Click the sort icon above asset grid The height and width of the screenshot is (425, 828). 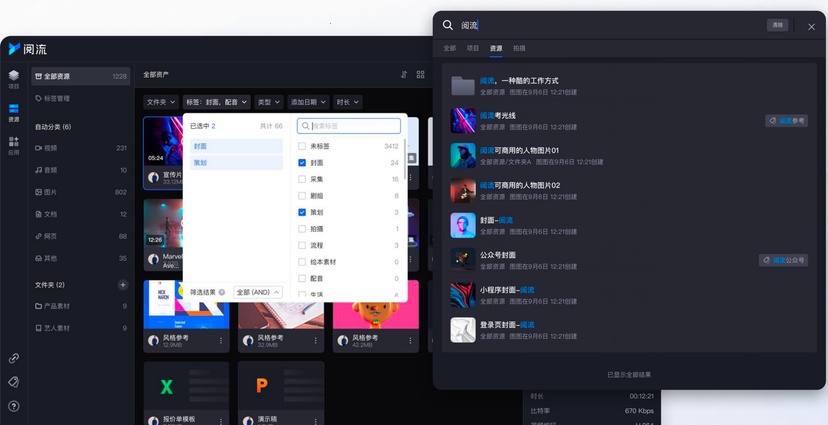point(404,75)
